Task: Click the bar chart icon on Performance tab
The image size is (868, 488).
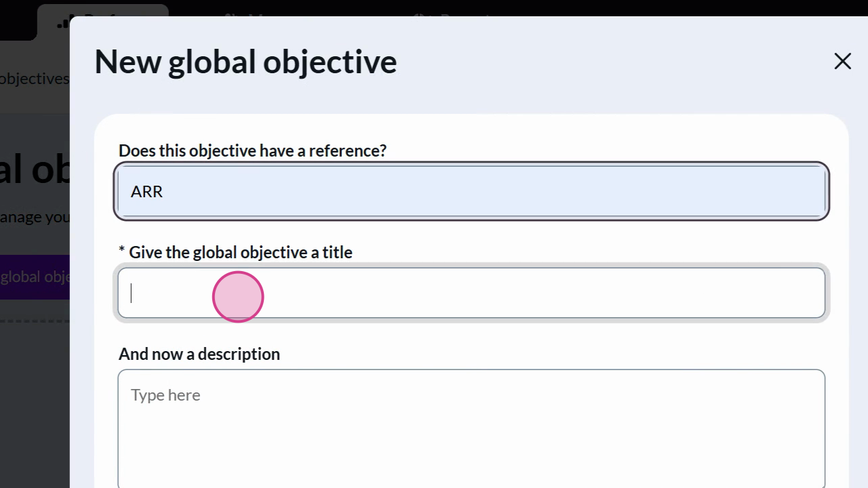Action: 64,23
